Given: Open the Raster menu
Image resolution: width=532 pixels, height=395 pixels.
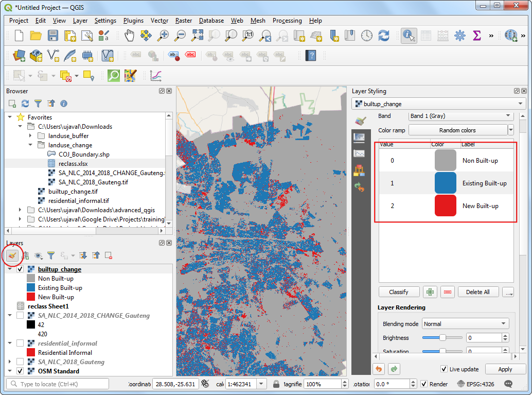Looking at the screenshot, I should [x=183, y=21].
